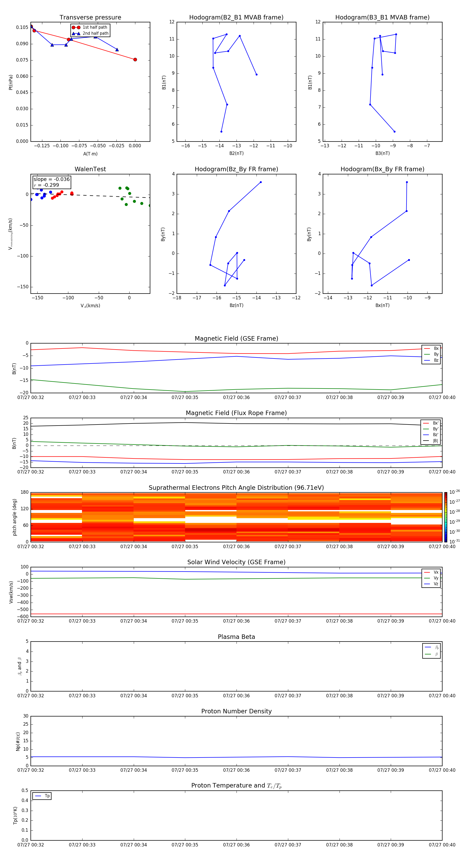Click the "Hodogram(B3_B1 MVAB frame)" title
The width and height of the screenshot is (473, 868).
click(x=382, y=18)
